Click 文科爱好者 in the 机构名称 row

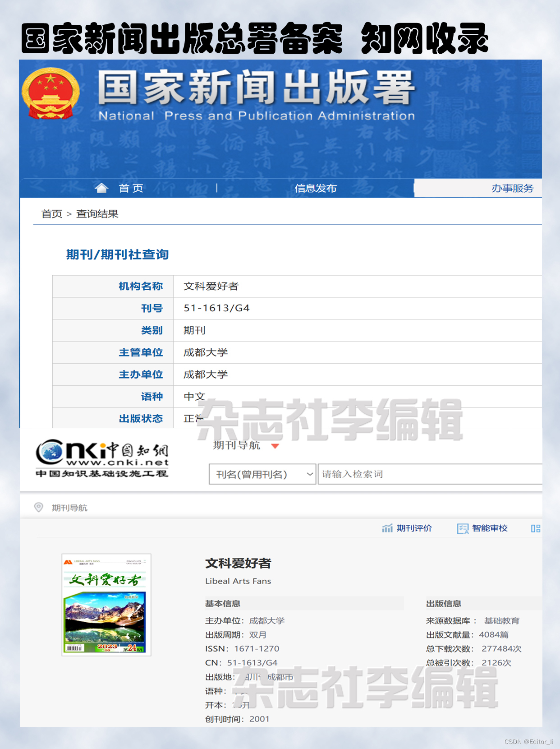pyautogui.click(x=211, y=286)
